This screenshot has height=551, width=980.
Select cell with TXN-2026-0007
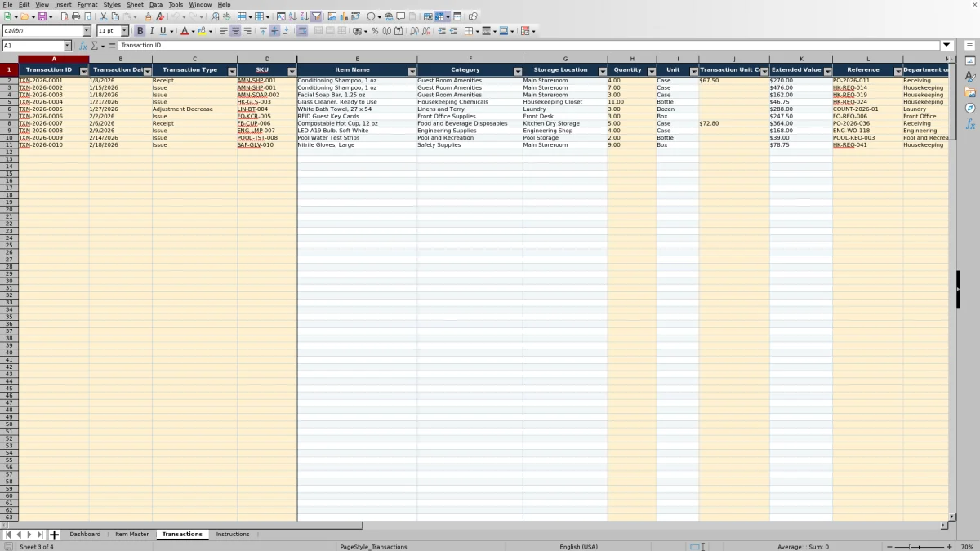54,123
